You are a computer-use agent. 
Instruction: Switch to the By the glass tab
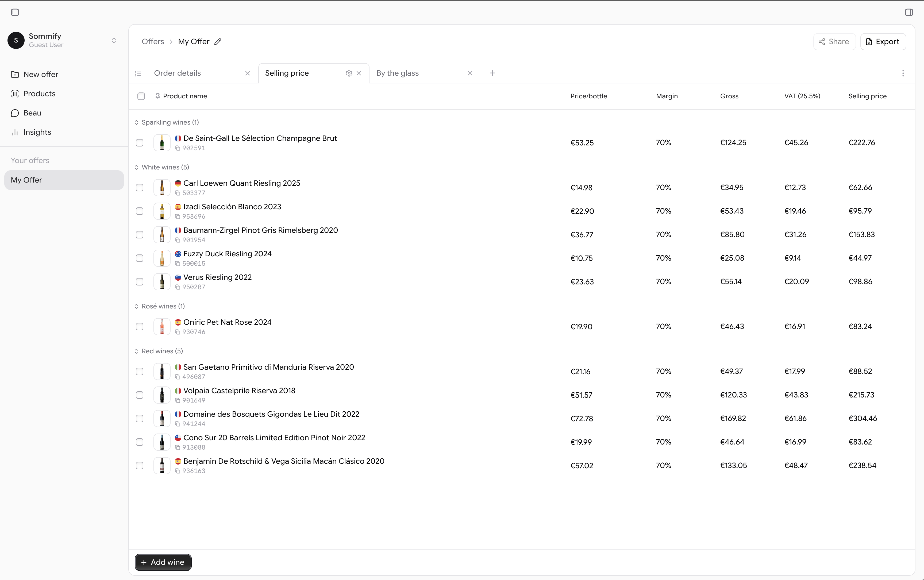click(398, 73)
